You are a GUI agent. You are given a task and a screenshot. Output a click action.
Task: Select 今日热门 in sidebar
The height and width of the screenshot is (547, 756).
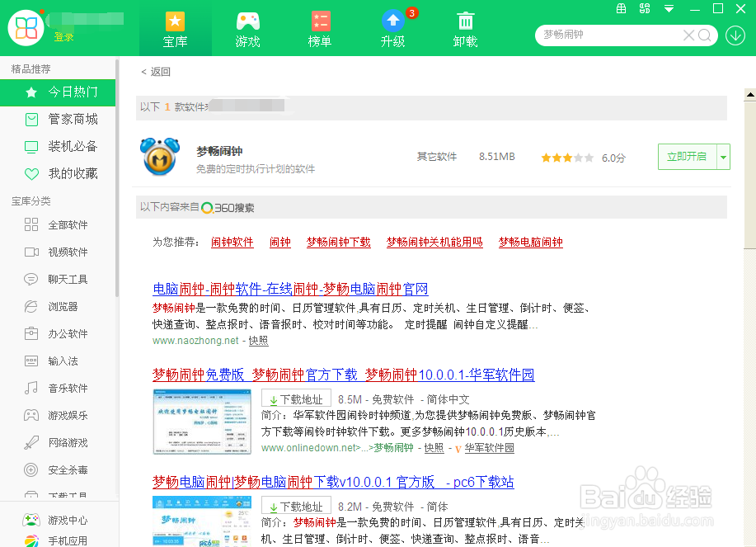pos(58,92)
